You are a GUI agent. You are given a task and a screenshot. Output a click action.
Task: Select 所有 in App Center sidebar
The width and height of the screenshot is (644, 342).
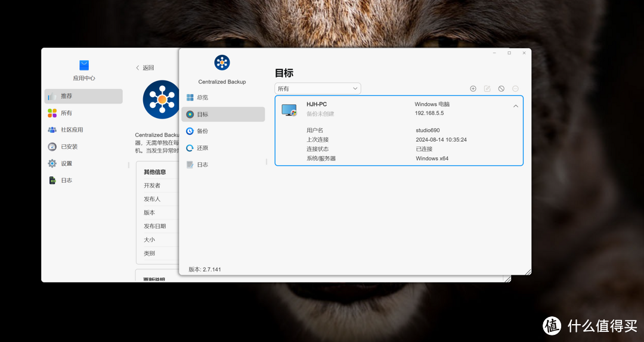click(83, 113)
